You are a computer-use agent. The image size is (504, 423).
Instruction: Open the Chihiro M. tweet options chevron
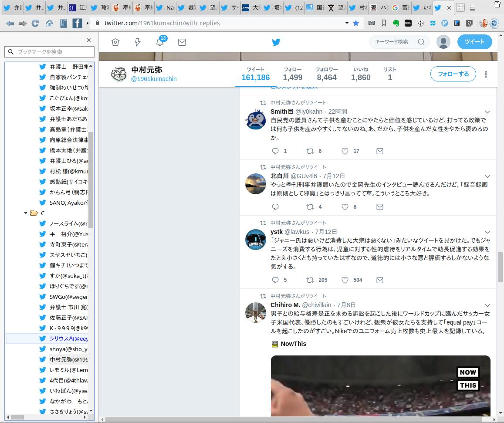point(487,305)
